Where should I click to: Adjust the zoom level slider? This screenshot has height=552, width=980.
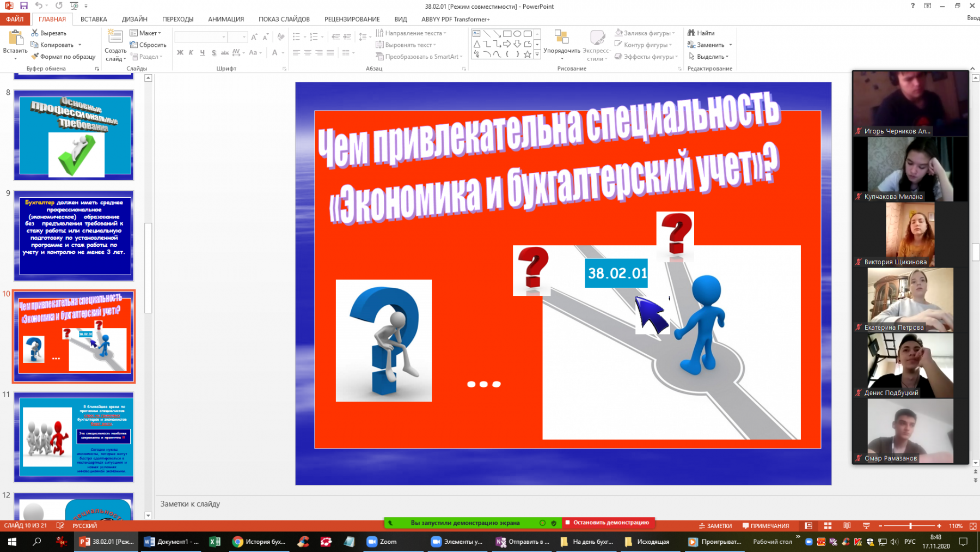point(910,526)
